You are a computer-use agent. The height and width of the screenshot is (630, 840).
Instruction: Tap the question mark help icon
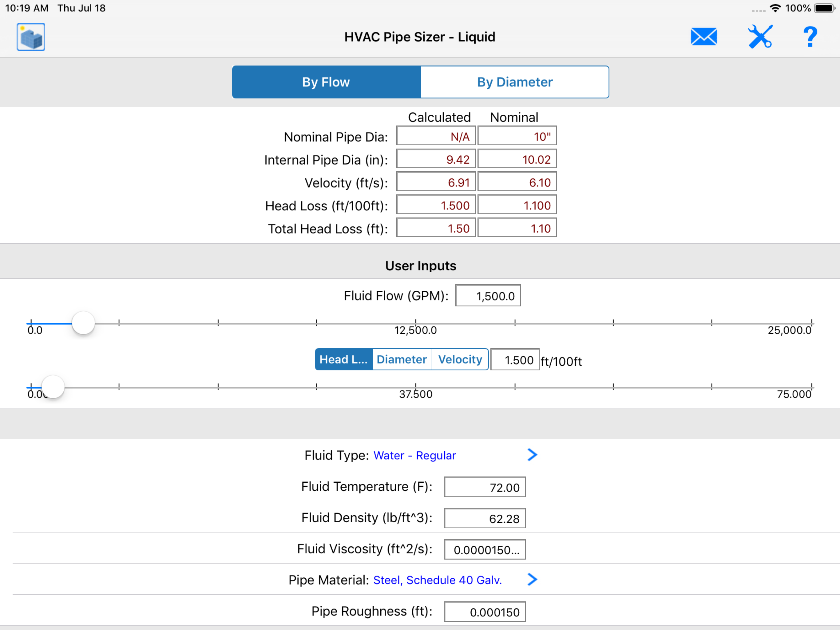click(x=810, y=37)
